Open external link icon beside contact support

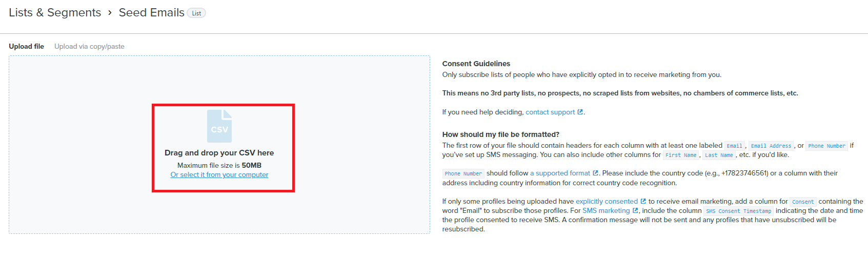coord(580,112)
